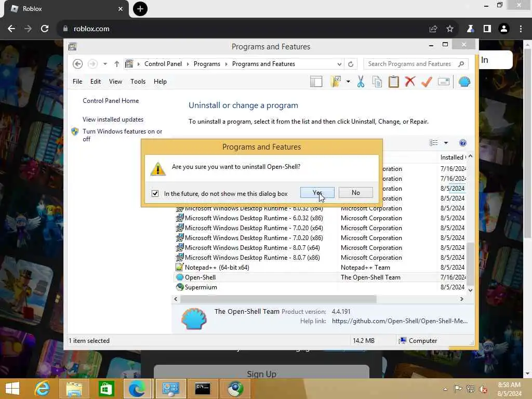The image size is (532, 399).
Task: Click Sign Up on the Roblox page
Action: (x=261, y=372)
